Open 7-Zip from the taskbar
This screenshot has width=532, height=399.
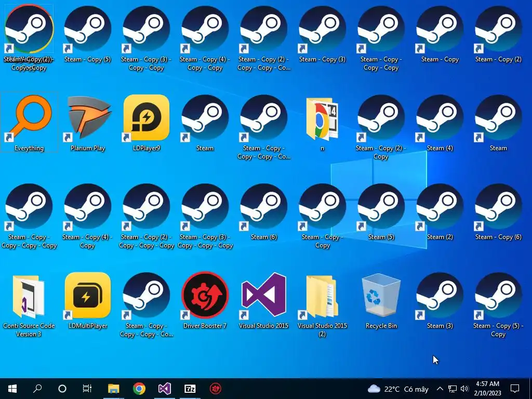pyautogui.click(x=190, y=389)
